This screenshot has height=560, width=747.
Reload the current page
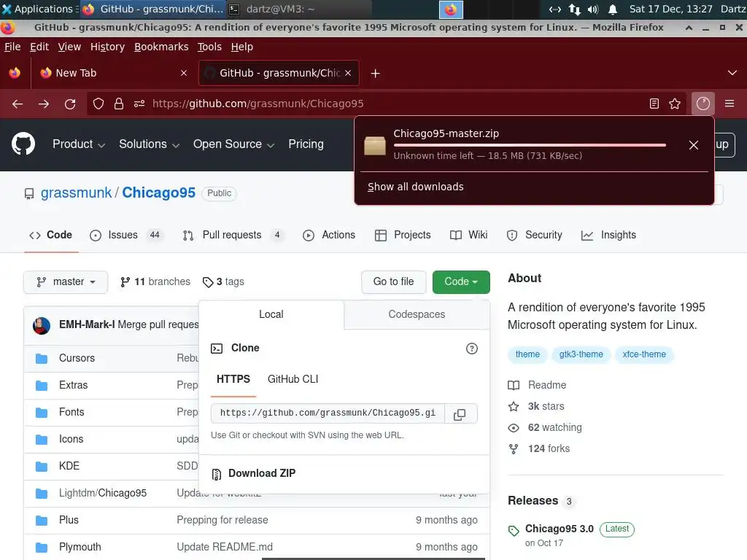(x=70, y=104)
